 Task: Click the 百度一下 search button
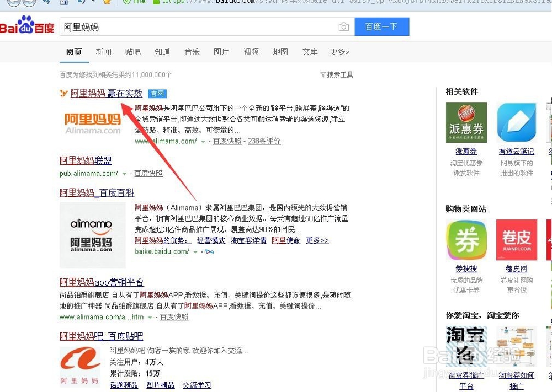click(382, 26)
